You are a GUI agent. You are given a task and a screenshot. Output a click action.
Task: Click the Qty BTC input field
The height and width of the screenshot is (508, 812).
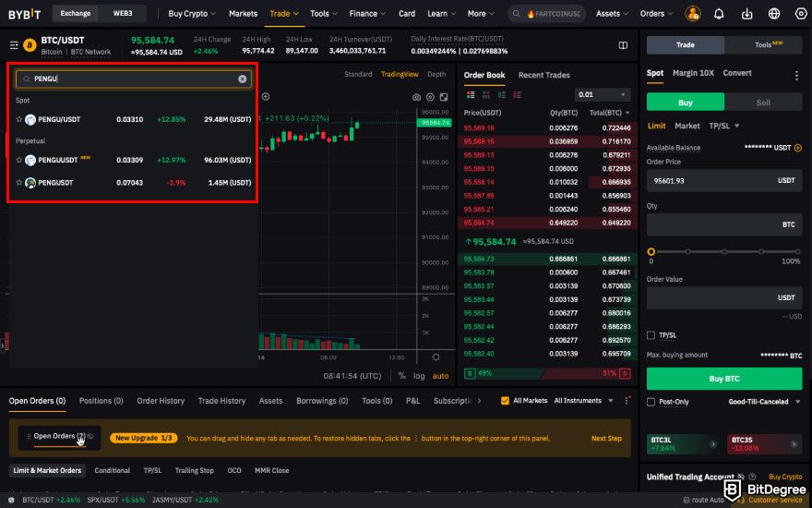pyautogui.click(x=724, y=225)
